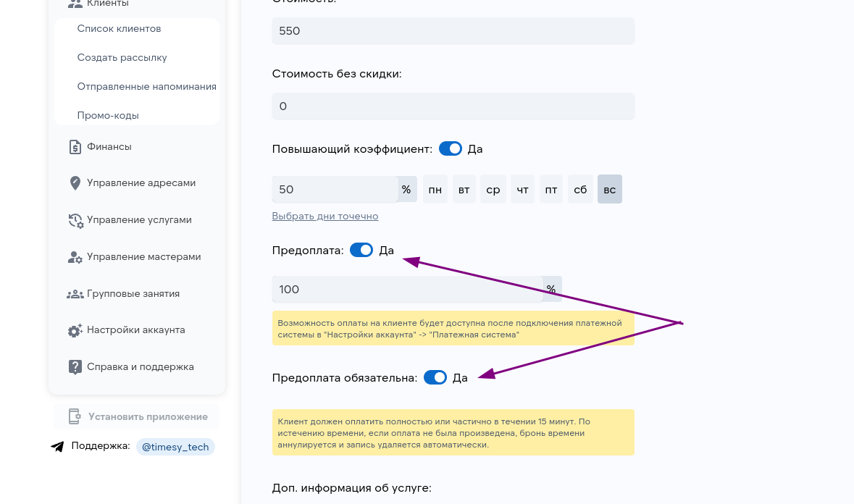The image size is (854, 504).
Task: Click the Установить приложение button
Action: pos(136,416)
